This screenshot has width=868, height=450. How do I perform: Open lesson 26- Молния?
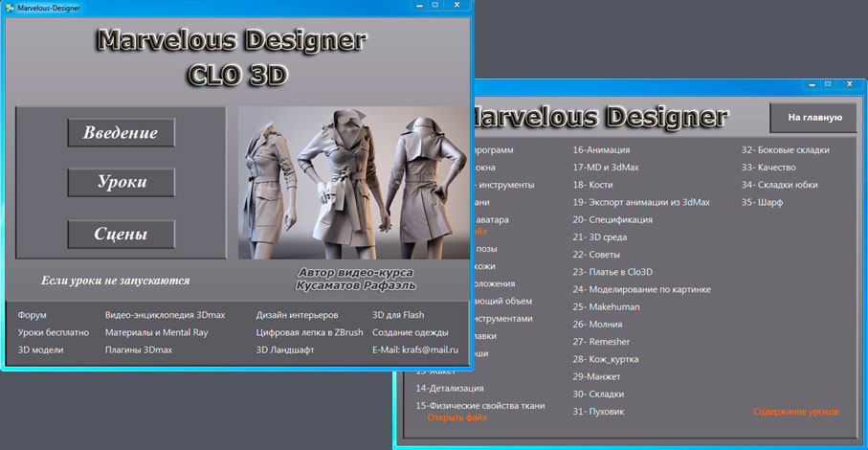[x=597, y=325]
